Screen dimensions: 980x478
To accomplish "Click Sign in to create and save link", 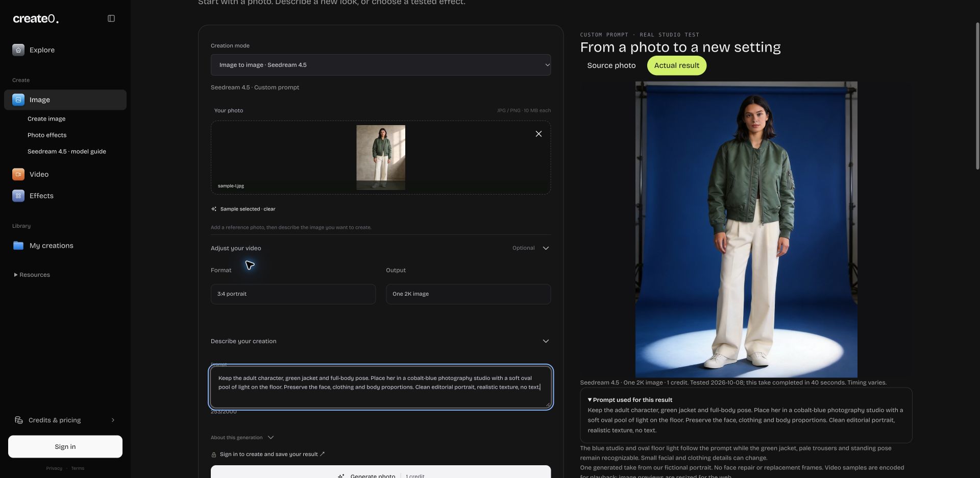I will (x=272, y=455).
